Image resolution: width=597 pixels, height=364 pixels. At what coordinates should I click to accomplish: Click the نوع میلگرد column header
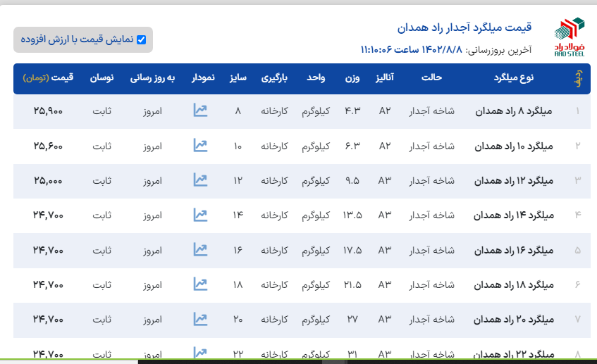click(x=519, y=78)
